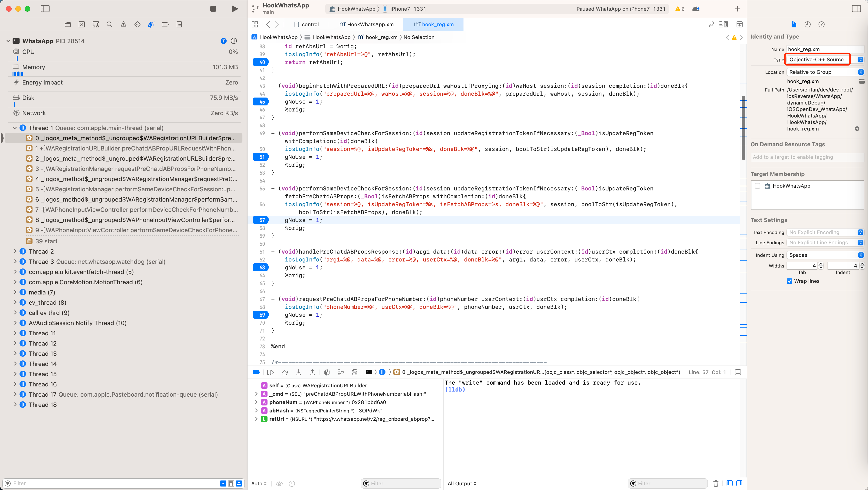Viewport: 868px width, 490px height.
Task: Switch to the HookWhatsApp.xm tab
Action: pyautogui.click(x=366, y=24)
